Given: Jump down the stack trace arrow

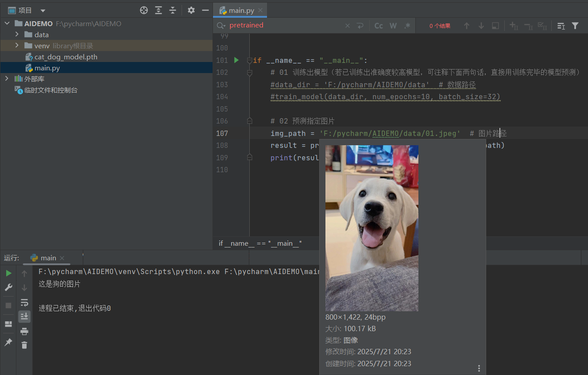Looking at the screenshot, I should tap(24, 287).
